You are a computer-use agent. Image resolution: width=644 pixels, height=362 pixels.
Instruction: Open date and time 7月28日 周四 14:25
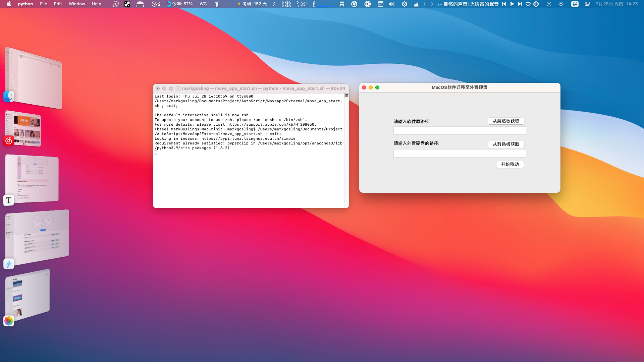point(616,4)
